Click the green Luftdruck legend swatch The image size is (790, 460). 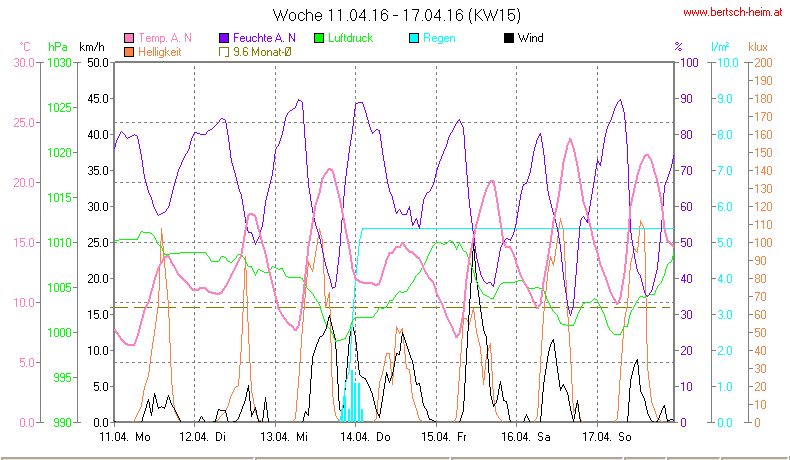pos(319,38)
